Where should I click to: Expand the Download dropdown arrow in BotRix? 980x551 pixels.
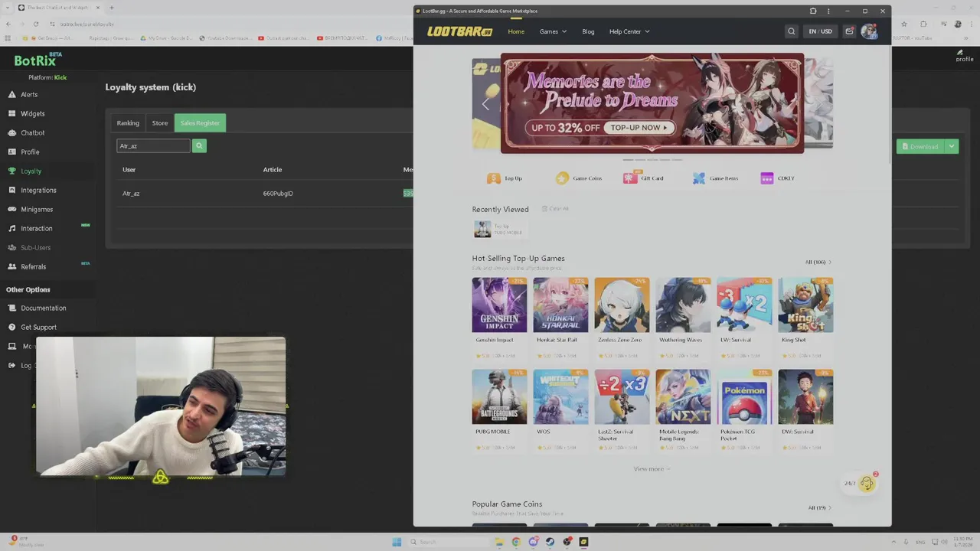[x=952, y=146]
